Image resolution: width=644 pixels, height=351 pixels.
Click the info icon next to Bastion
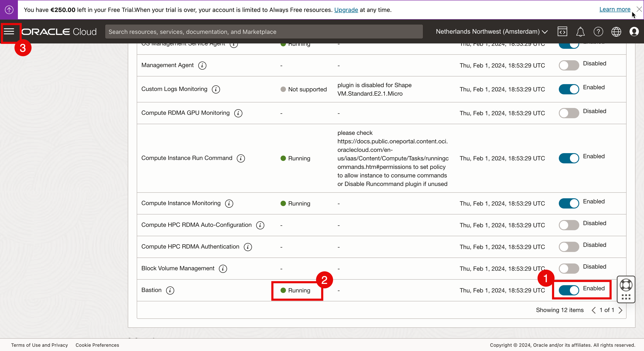pos(170,290)
